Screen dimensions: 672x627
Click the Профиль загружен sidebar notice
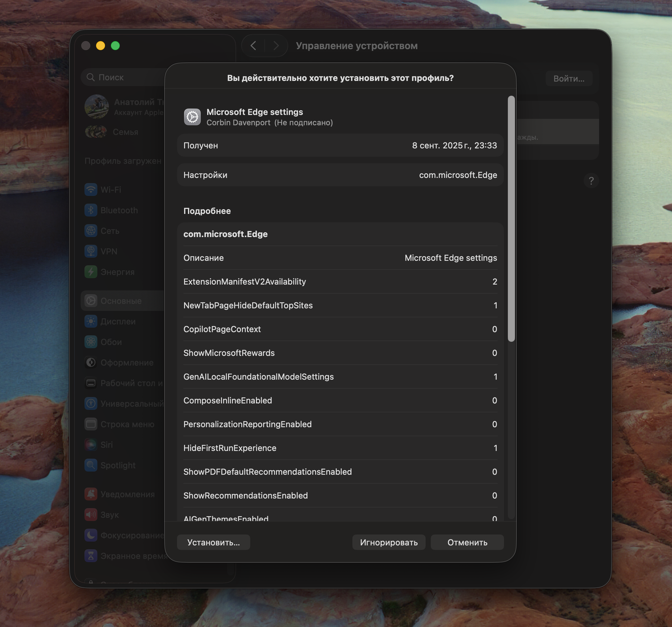tap(123, 160)
